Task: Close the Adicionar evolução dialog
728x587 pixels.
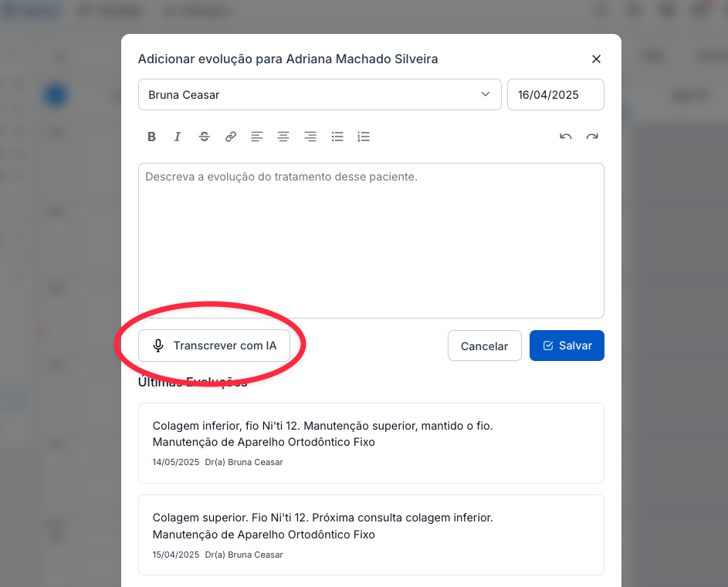Action: 596,59
